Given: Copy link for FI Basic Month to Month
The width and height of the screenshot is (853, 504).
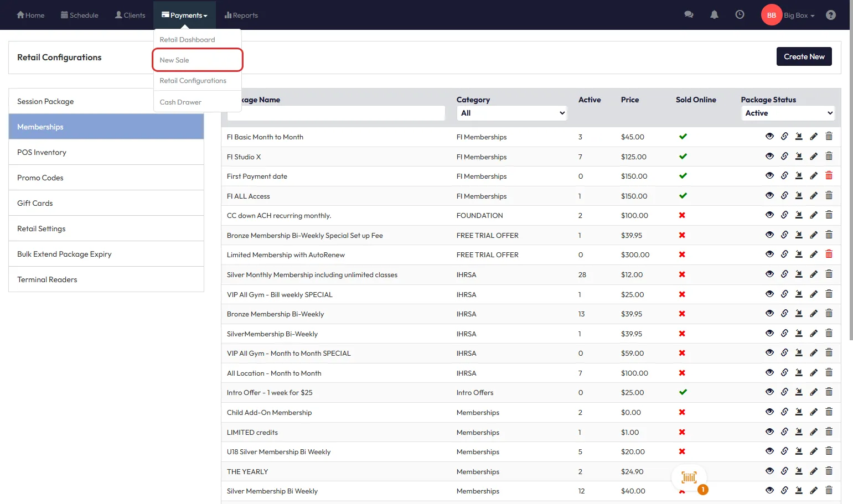Looking at the screenshot, I should 784,137.
